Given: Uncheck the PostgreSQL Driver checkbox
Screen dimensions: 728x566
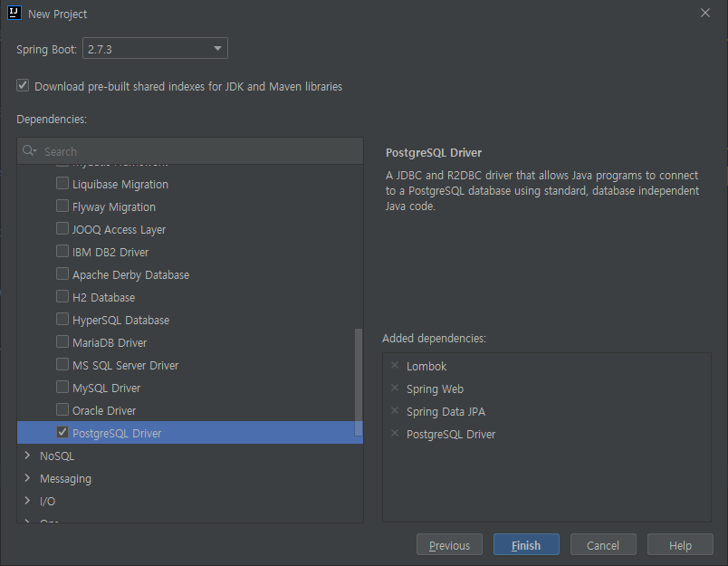Looking at the screenshot, I should (x=62, y=432).
